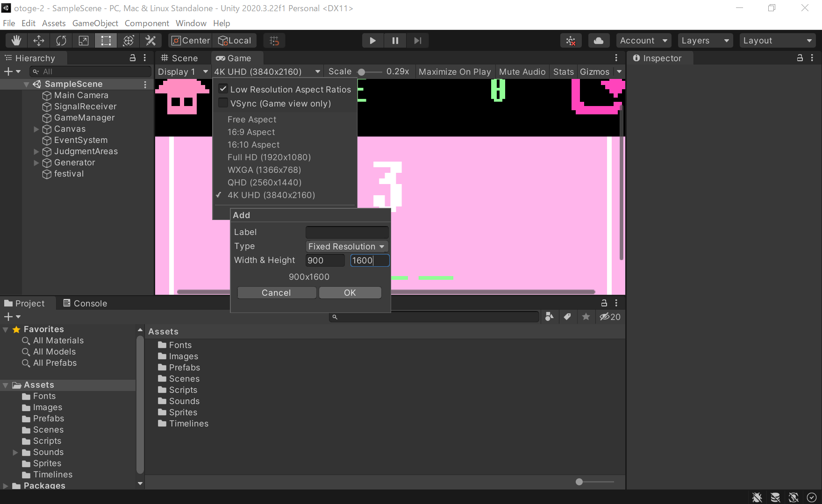Toggle Low Resolution Aspect Ratios checkbox
822x504 pixels.
(x=223, y=89)
